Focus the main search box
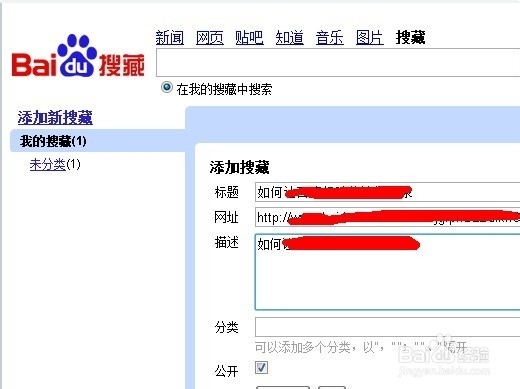 pos(338,62)
